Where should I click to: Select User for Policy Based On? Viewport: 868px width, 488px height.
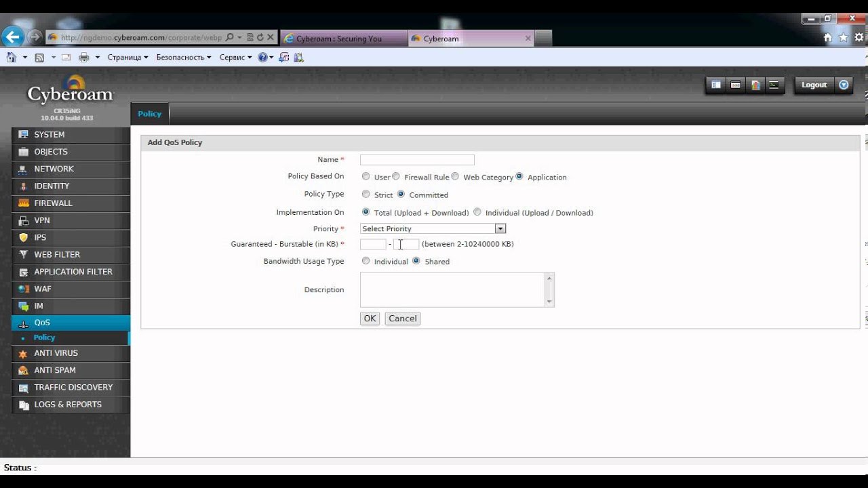(366, 177)
